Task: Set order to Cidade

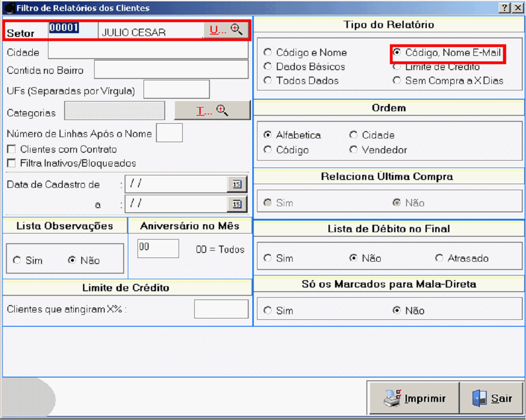Action: coord(353,135)
